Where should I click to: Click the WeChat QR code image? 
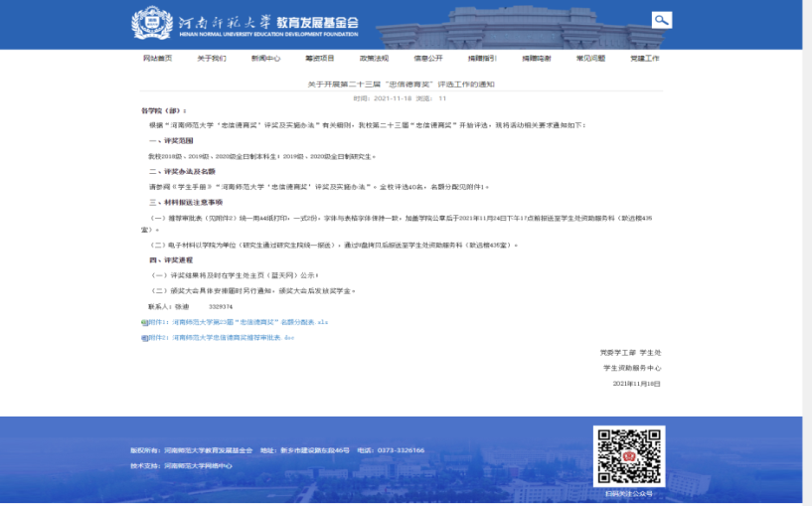pos(628,455)
